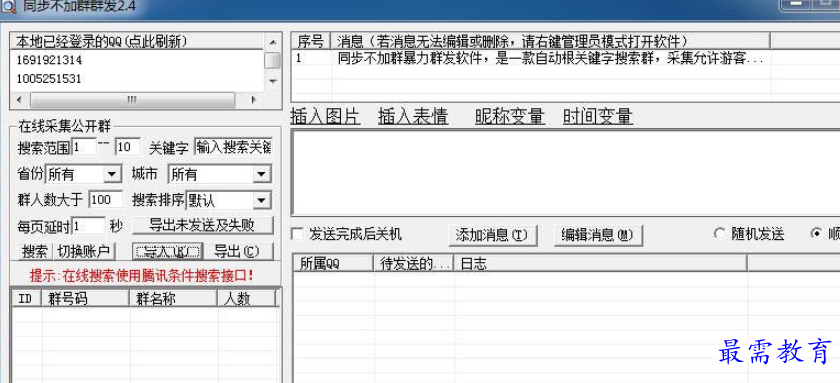
Task: Click the 切换账户 button
Action: click(84, 251)
